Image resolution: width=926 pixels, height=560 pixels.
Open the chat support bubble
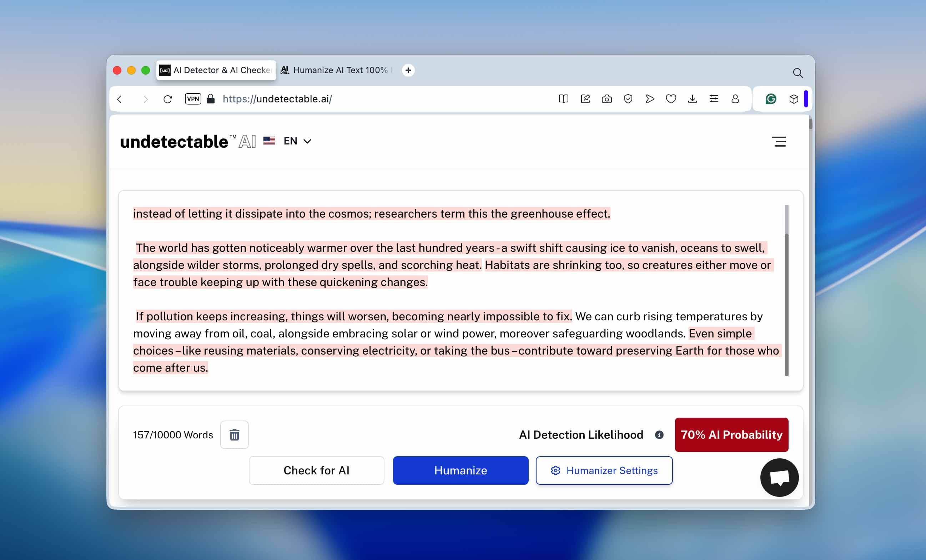(x=779, y=477)
